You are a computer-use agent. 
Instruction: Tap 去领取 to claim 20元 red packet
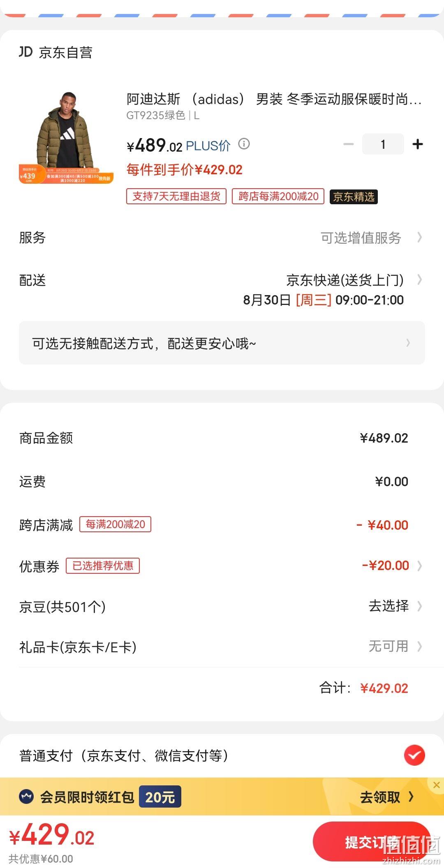tap(387, 797)
